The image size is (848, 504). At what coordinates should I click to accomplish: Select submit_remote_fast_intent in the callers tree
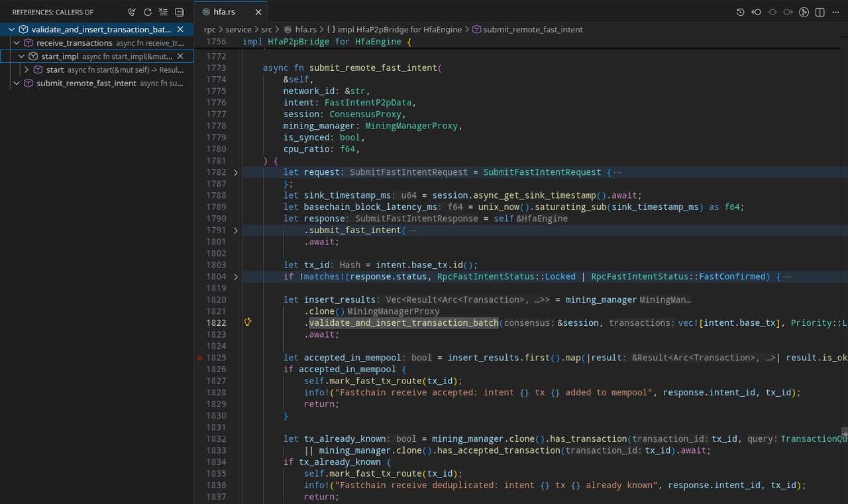pyautogui.click(x=86, y=83)
